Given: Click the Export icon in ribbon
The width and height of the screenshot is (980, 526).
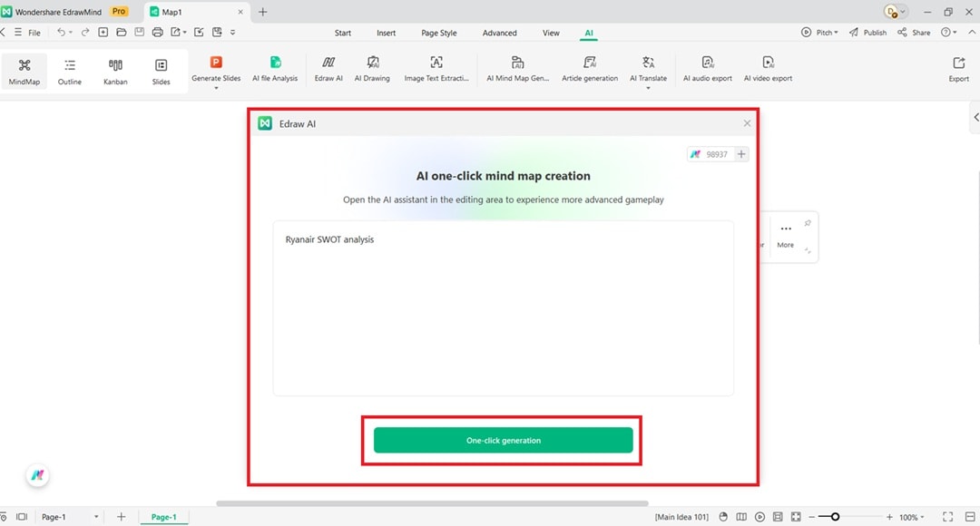Looking at the screenshot, I should [x=959, y=63].
